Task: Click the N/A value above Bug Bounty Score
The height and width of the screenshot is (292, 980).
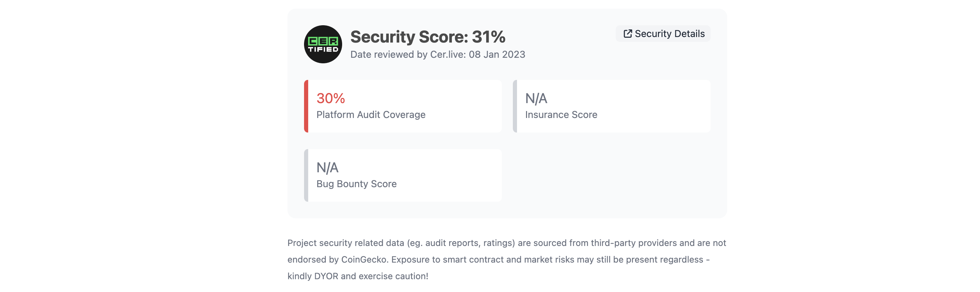Action: pyautogui.click(x=327, y=168)
